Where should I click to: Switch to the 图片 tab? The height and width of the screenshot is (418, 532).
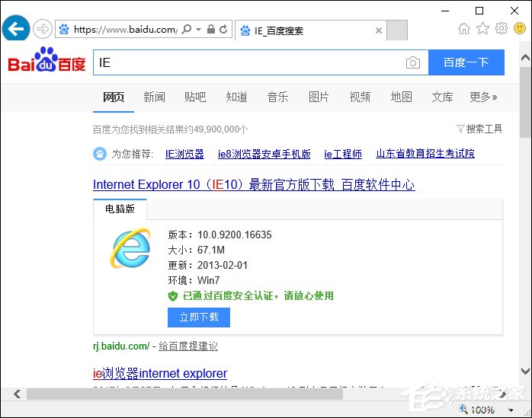(319, 97)
